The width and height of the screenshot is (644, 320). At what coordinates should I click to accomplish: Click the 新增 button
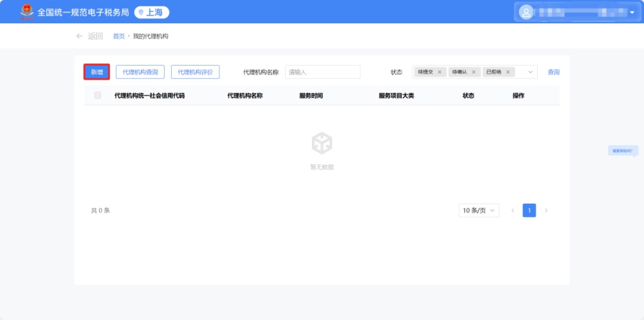[x=97, y=72]
